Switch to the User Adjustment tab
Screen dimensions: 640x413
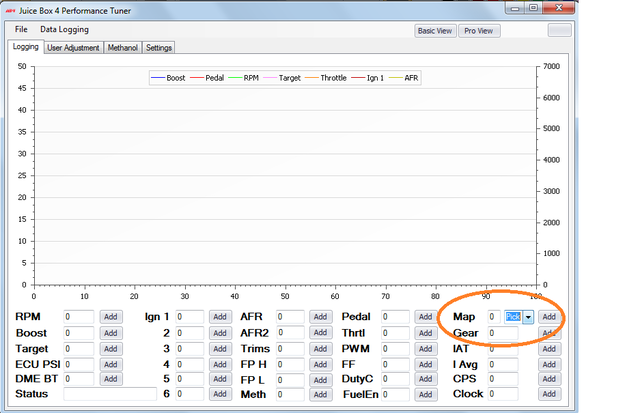click(x=73, y=48)
